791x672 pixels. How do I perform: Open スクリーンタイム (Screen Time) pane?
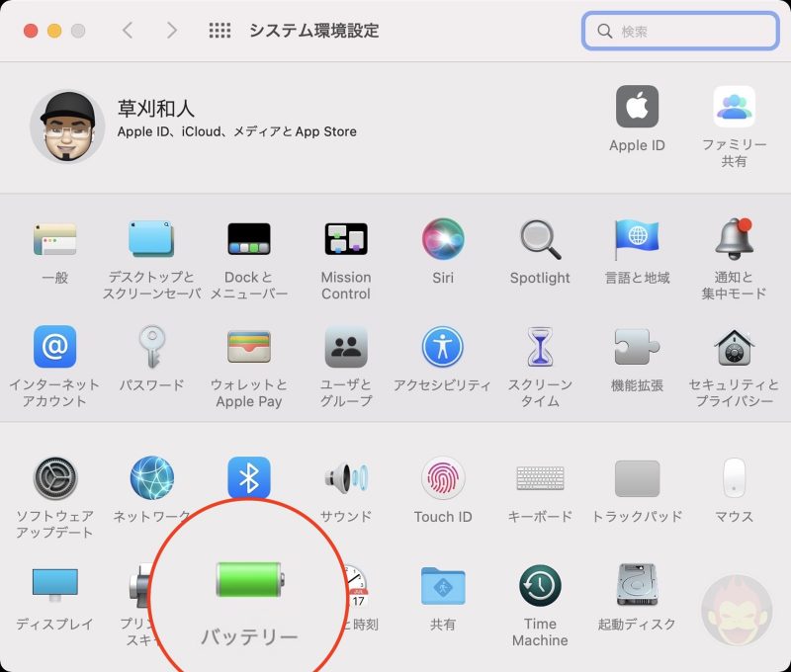(x=540, y=348)
